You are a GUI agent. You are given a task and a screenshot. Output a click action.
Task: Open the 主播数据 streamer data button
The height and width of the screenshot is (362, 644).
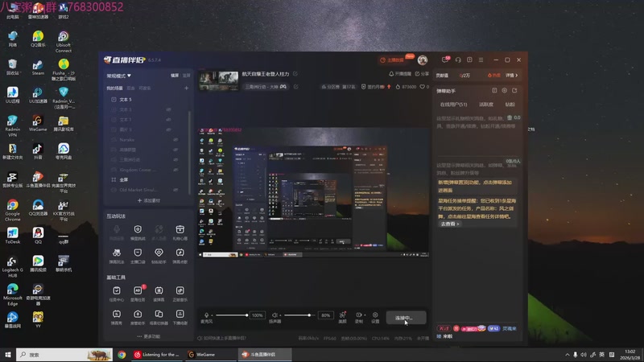tap(392, 60)
